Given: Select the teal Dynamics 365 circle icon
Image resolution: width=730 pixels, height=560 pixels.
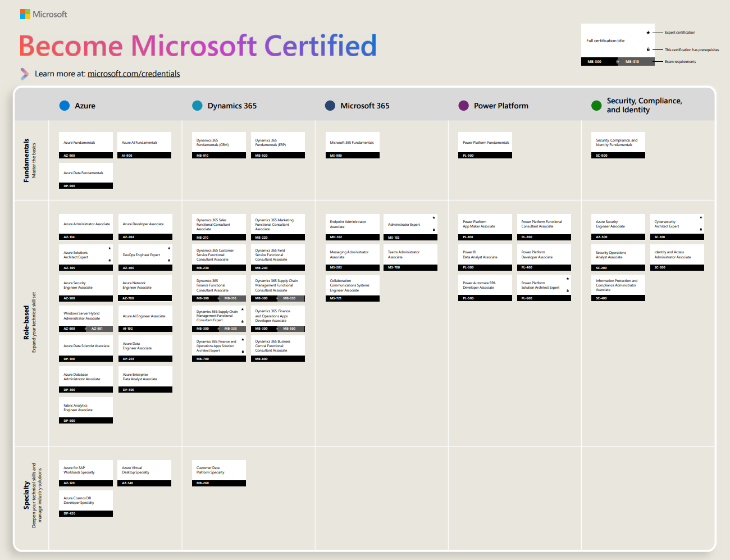Looking at the screenshot, I should click(x=198, y=105).
